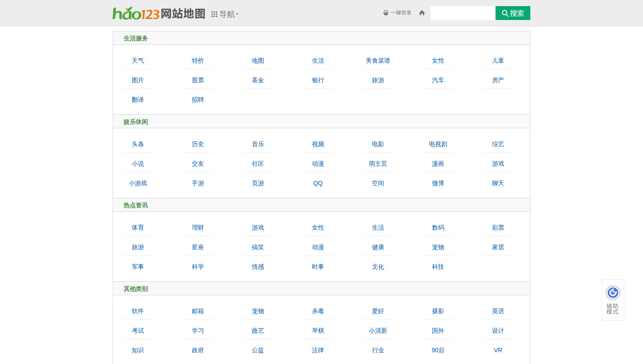The height and width of the screenshot is (364, 643).
Task: Open the 数码 link
Action: pyautogui.click(x=438, y=227)
